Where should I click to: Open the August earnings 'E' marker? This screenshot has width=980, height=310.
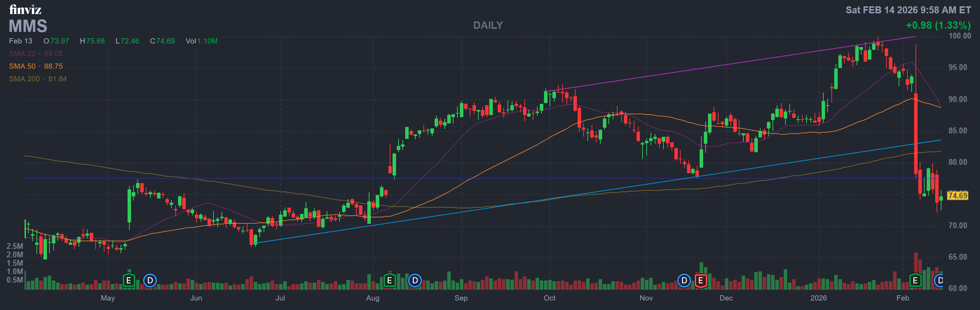(x=389, y=281)
